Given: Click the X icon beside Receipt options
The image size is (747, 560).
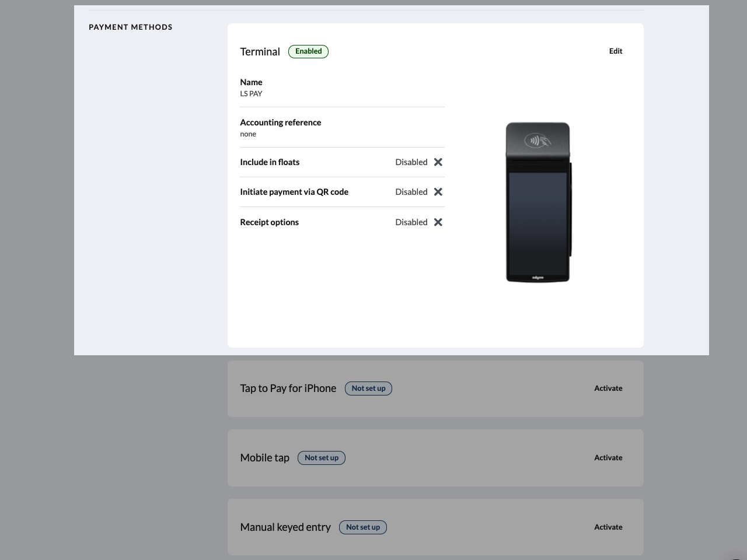Looking at the screenshot, I should click(x=438, y=222).
